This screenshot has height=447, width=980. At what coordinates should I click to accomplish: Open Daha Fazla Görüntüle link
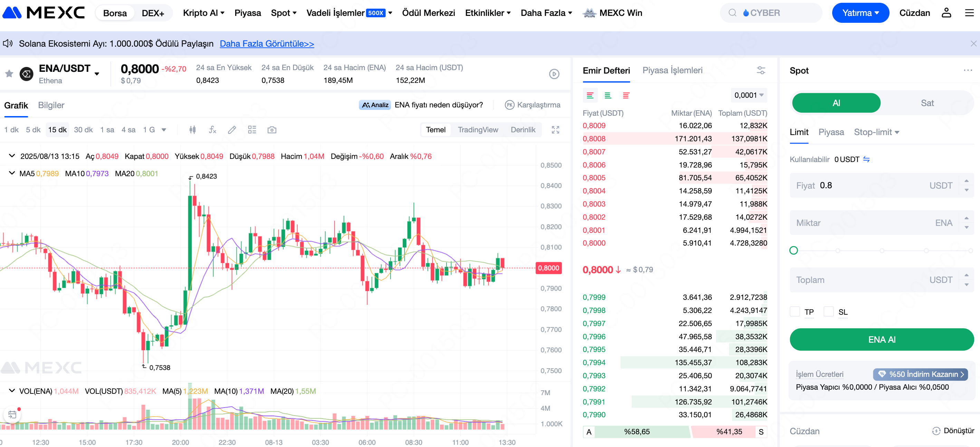pyautogui.click(x=267, y=44)
